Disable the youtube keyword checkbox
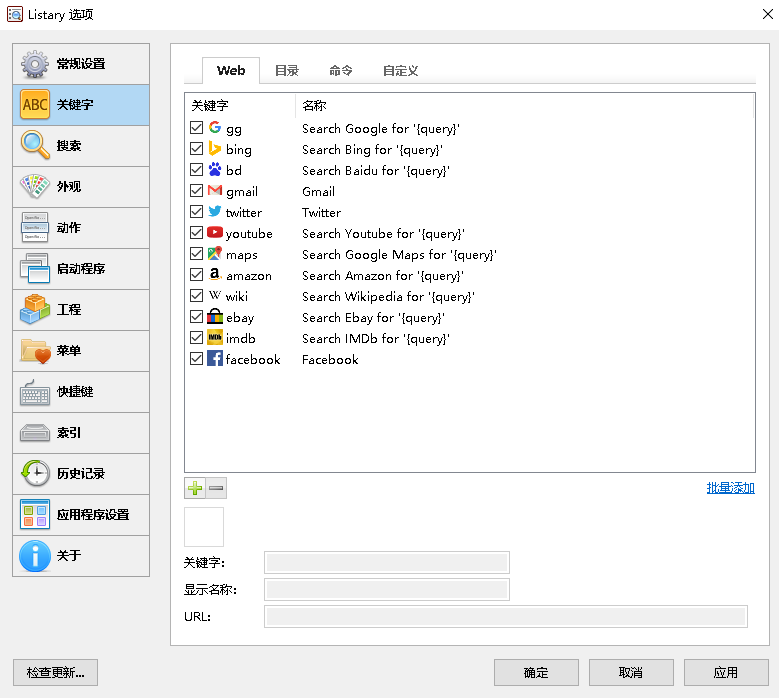The width and height of the screenshot is (779, 698). tap(196, 233)
